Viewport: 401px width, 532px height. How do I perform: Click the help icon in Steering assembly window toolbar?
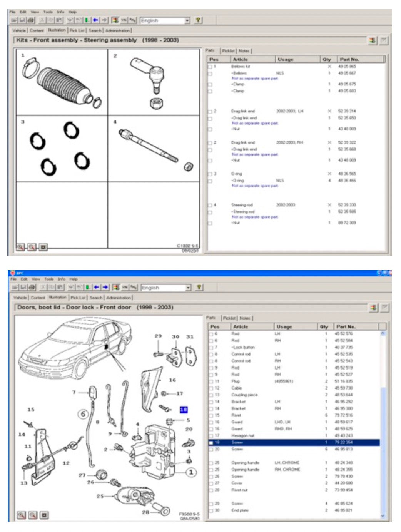pos(198,20)
